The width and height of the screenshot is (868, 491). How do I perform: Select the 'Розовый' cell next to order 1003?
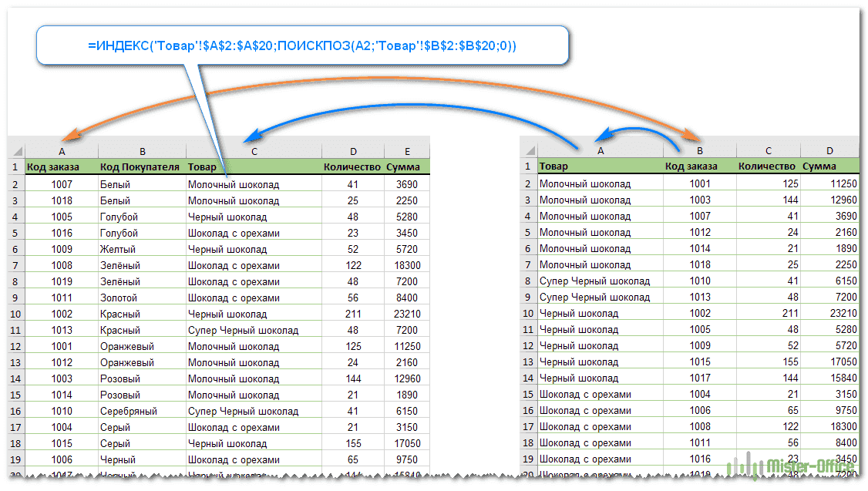pyautogui.click(x=143, y=378)
